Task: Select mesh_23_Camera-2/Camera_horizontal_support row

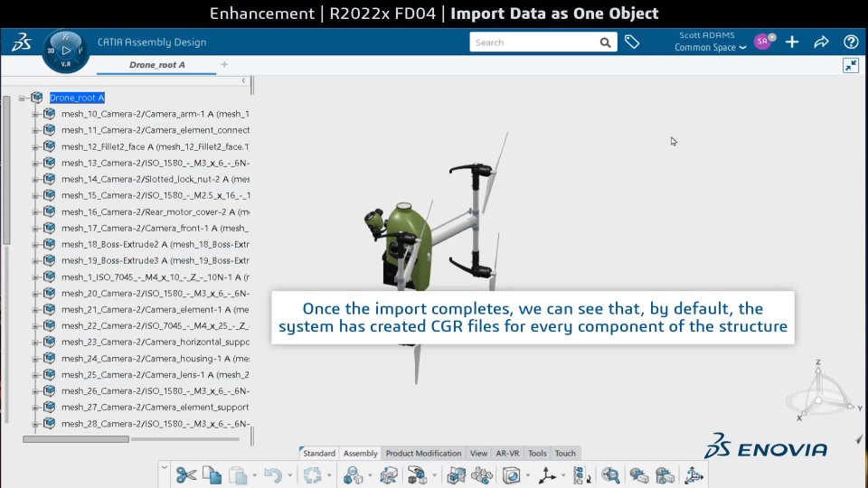Action: [155, 342]
